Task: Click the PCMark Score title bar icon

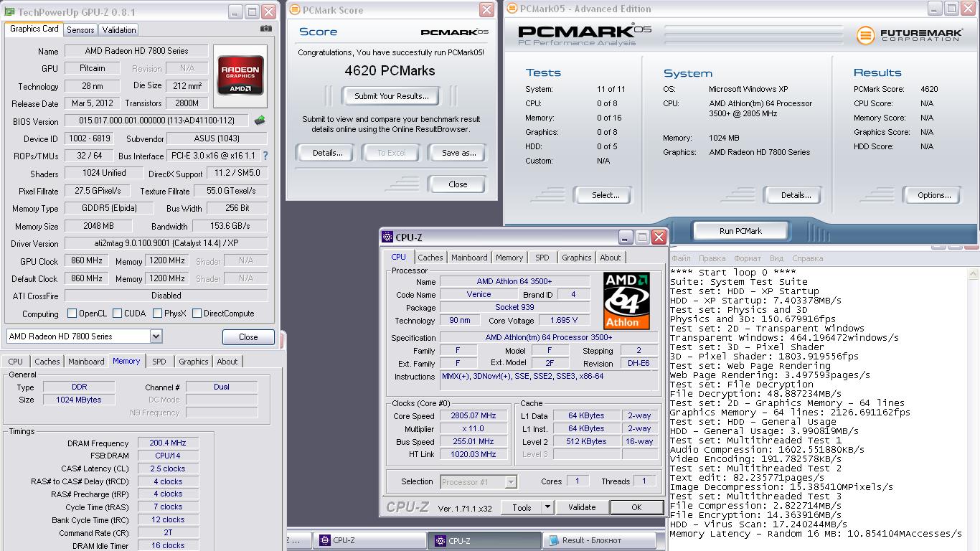Action: (x=294, y=10)
